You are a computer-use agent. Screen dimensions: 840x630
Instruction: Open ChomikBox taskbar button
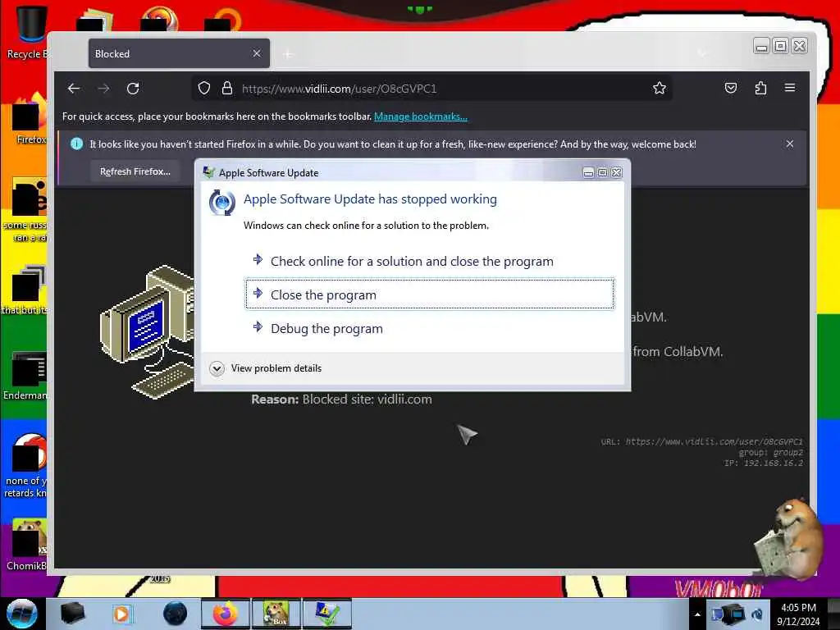276,614
